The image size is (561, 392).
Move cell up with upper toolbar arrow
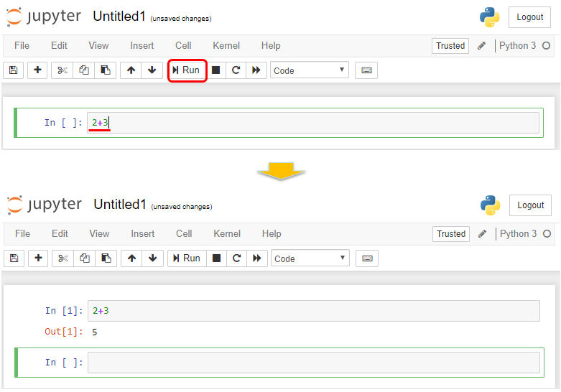131,70
